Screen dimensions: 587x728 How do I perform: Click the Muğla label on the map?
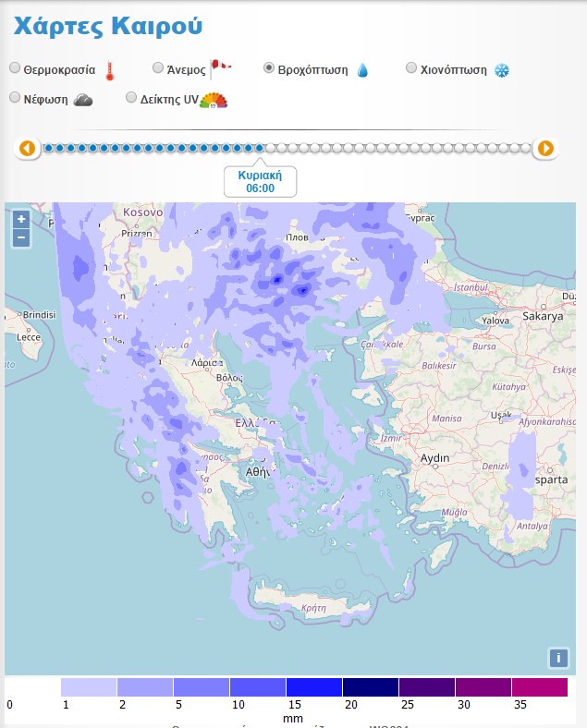(454, 512)
